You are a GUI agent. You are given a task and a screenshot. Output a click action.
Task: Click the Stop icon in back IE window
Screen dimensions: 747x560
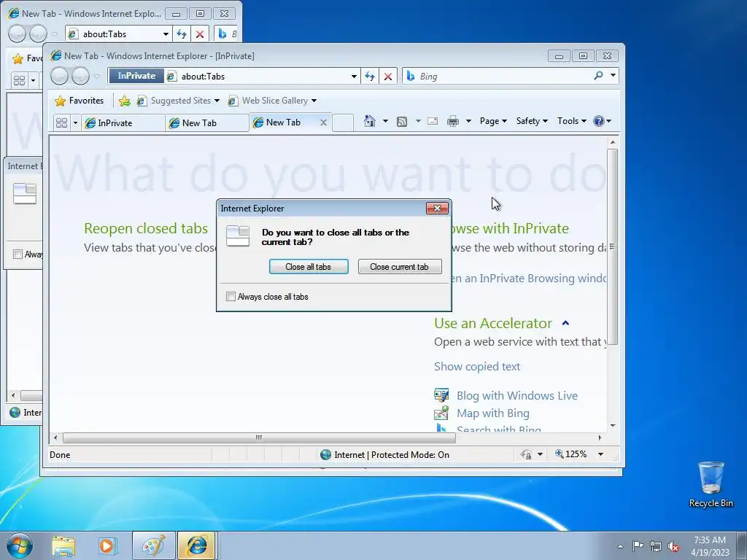tap(200, 34)
